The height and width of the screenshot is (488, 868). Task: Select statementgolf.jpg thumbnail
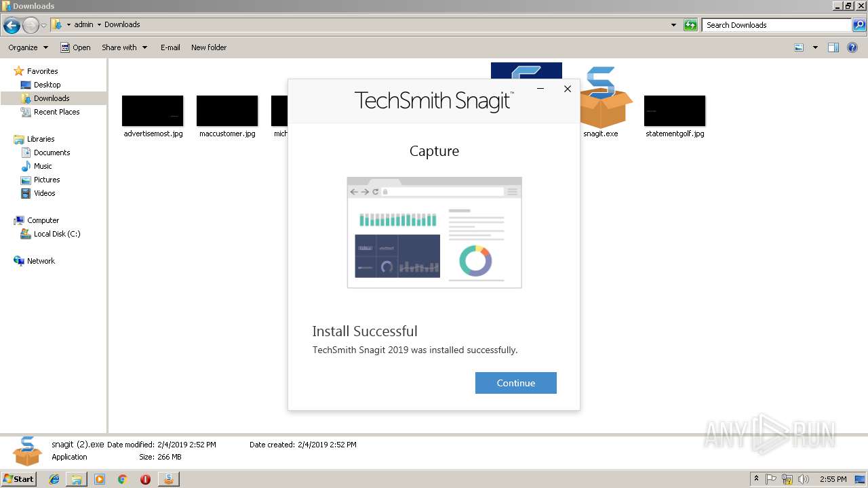[x=675, y=110]
